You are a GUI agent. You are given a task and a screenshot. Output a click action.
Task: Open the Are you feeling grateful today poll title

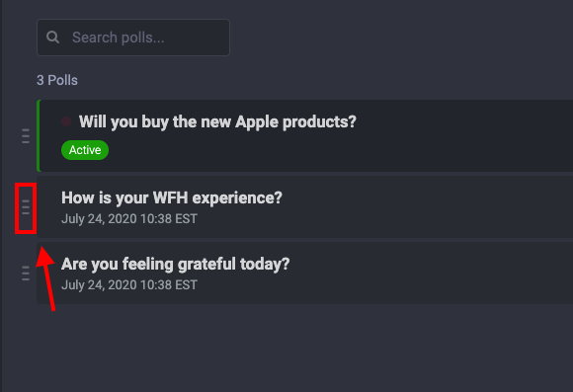pyautogui.click(x=176, y=264)
